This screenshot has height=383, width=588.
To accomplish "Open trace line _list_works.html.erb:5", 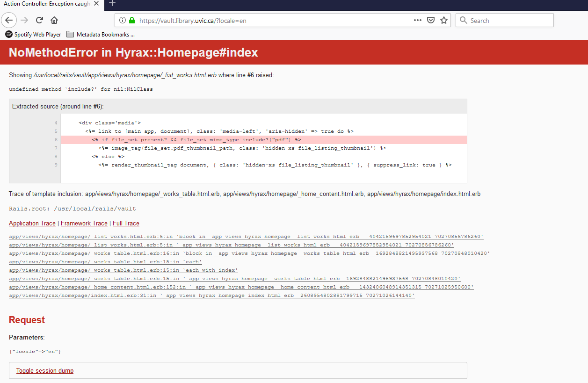I will tap(232, 245).
